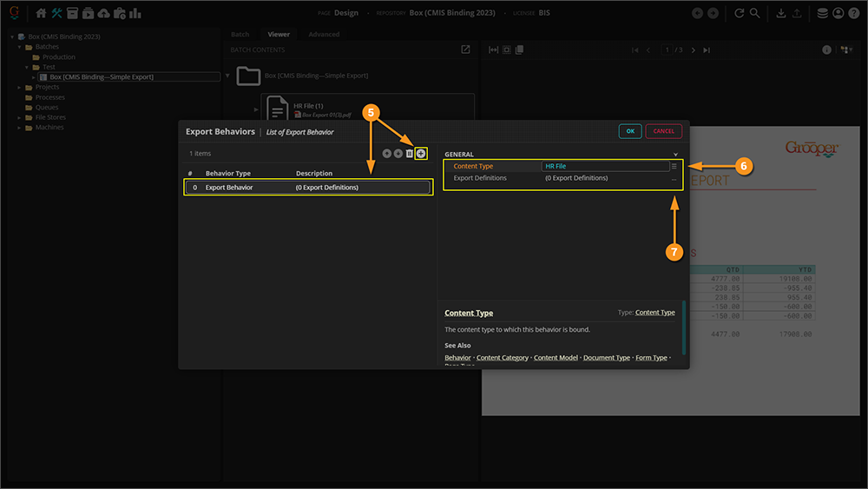Add a new export behavior with plus icon

point(421,154)
